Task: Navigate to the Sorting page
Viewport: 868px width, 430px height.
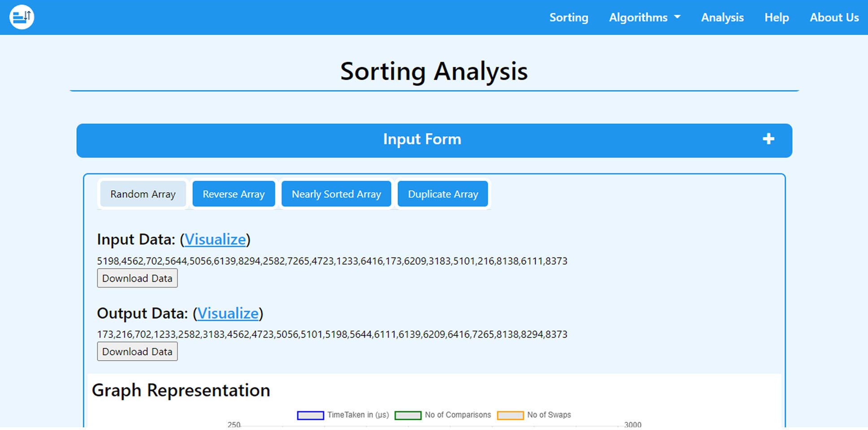Action: (569, 17)
